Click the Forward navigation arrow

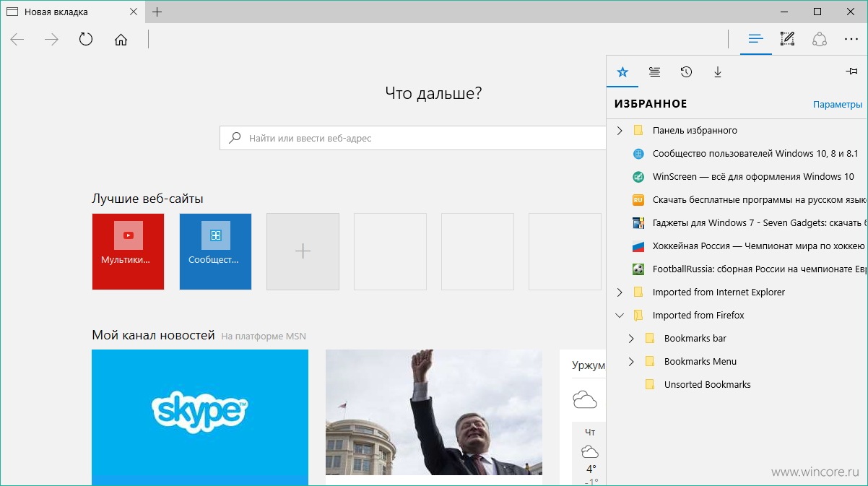(51, 40)
